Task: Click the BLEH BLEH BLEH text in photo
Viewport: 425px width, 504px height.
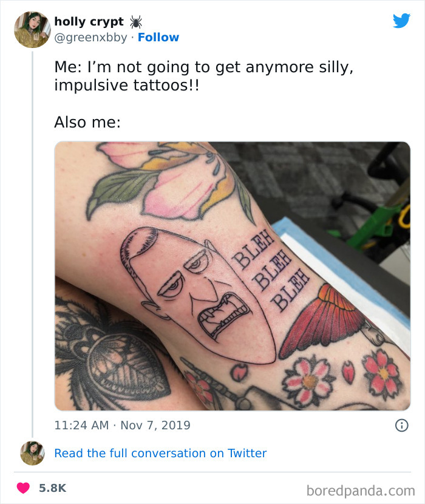Action: coord(270,270)
